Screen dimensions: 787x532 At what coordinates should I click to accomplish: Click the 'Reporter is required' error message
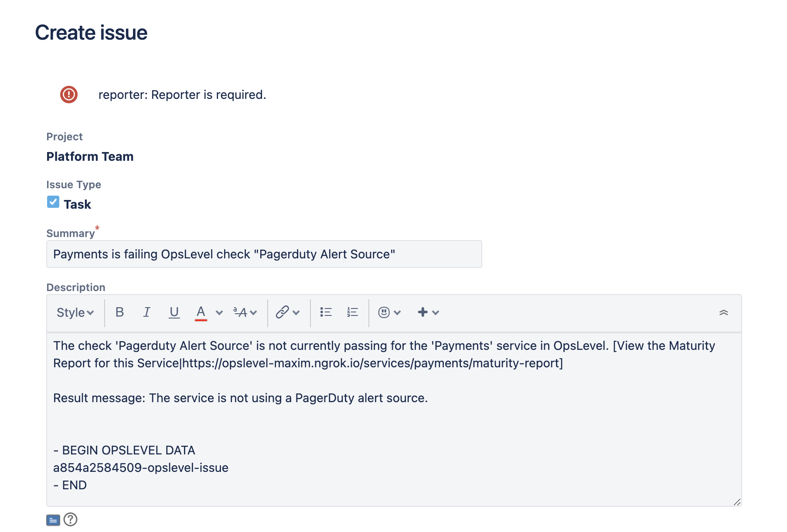coord(182,95)
